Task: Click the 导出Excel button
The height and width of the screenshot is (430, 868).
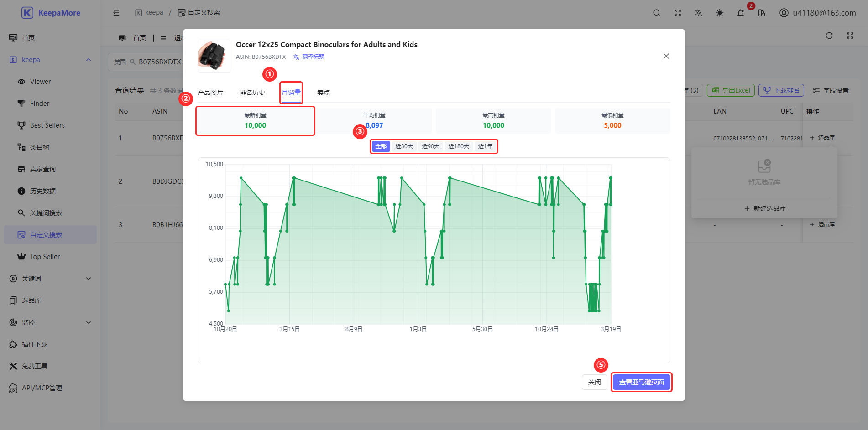Action: [731, 90]
